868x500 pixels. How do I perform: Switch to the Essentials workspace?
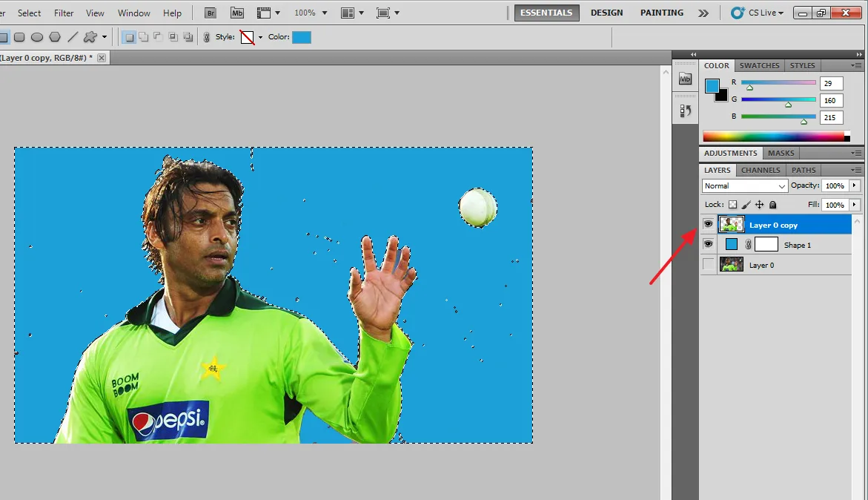pyautogui.click(x=546, y=13)
